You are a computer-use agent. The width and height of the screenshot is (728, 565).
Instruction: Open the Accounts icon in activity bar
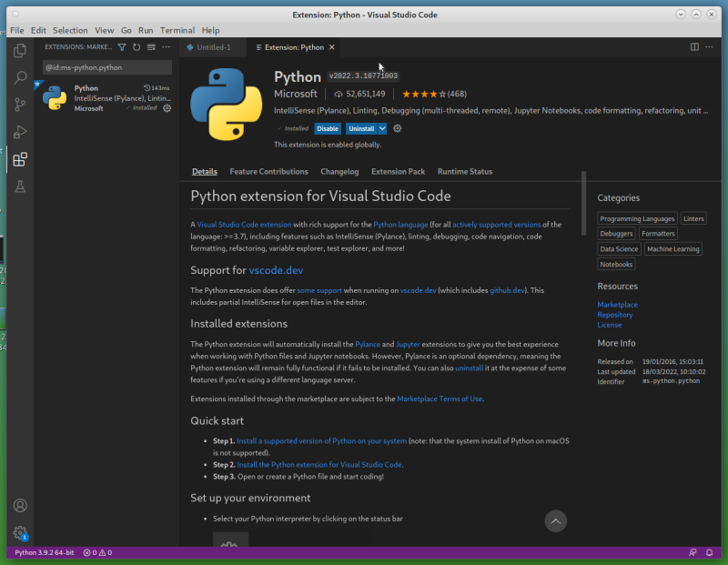coord(20,505)
